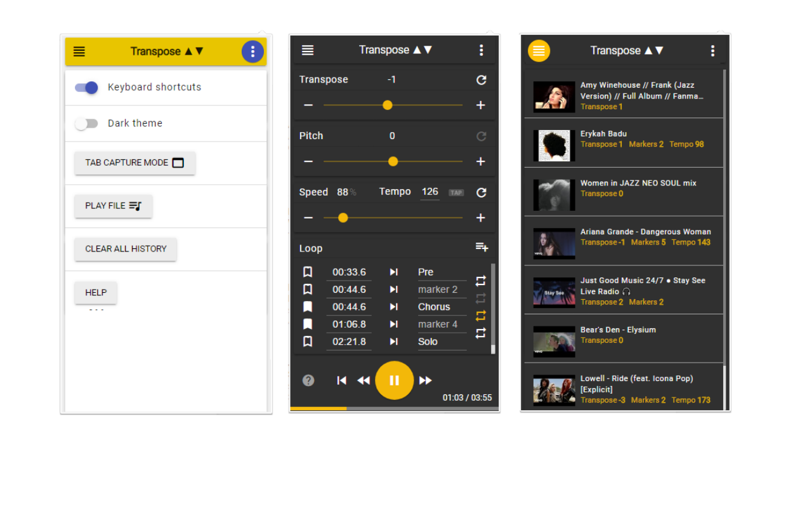Decrease Transpose with the minus button
The height and width of the screenshot is (508, 812).
pos(308,105)
